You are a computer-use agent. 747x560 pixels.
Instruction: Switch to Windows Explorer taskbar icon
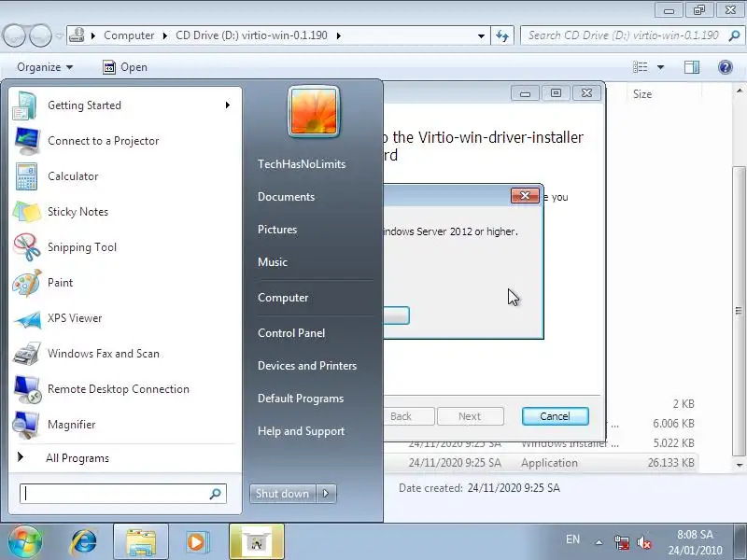tap(141, 541)
